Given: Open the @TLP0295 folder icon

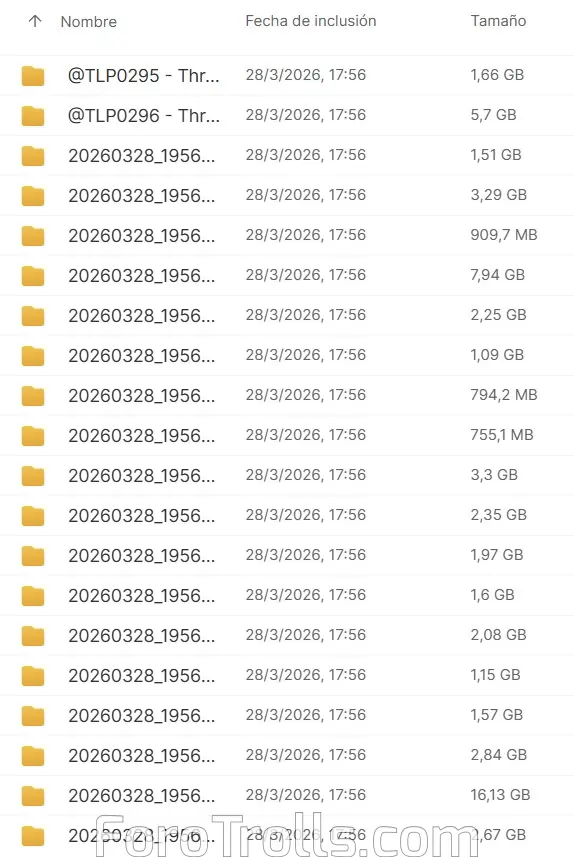Looking at the screenshot, I should tap(33, 76).
